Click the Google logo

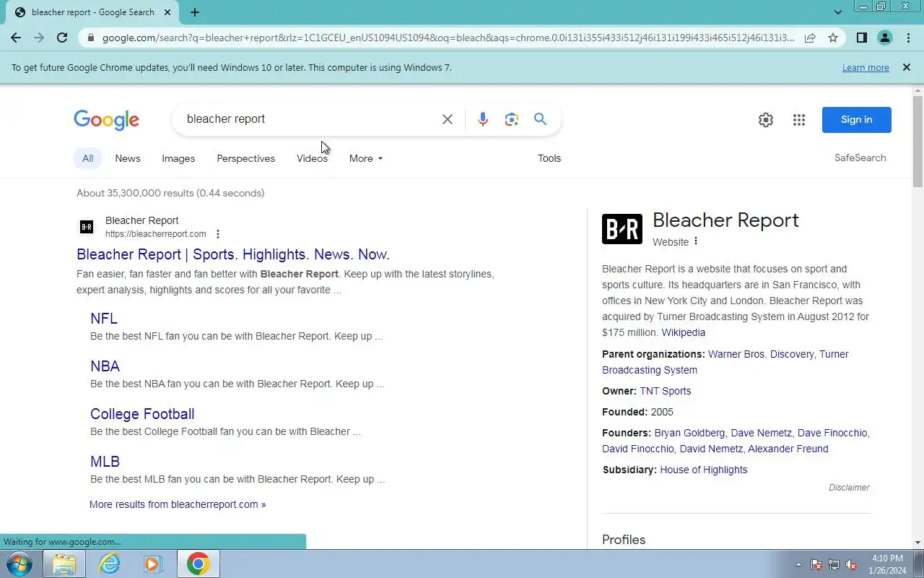pos(106,120)
